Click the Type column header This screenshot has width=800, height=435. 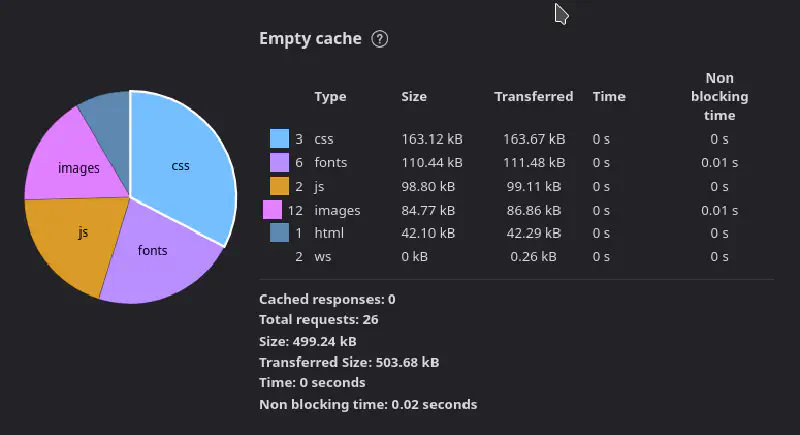[330, 97]
